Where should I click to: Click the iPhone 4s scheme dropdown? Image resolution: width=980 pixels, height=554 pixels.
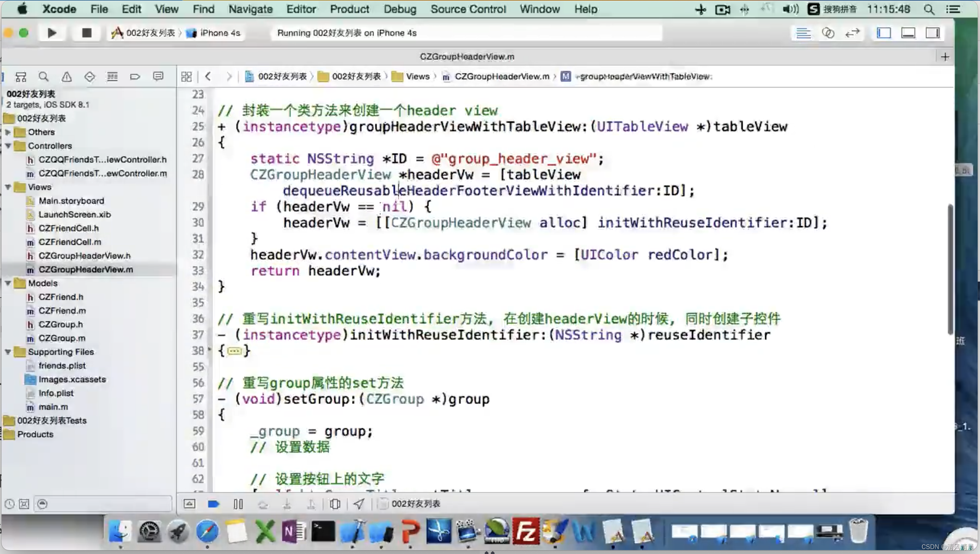[219, 32]
